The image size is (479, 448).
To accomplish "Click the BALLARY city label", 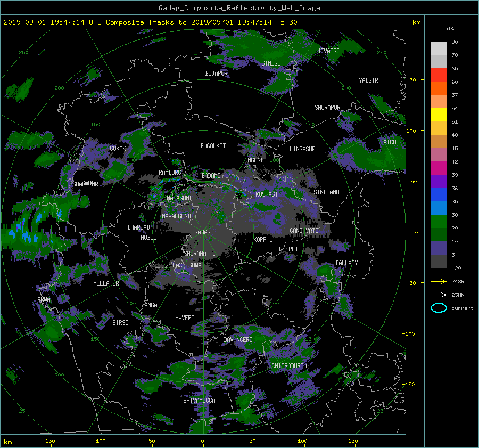I will [346, 263].
